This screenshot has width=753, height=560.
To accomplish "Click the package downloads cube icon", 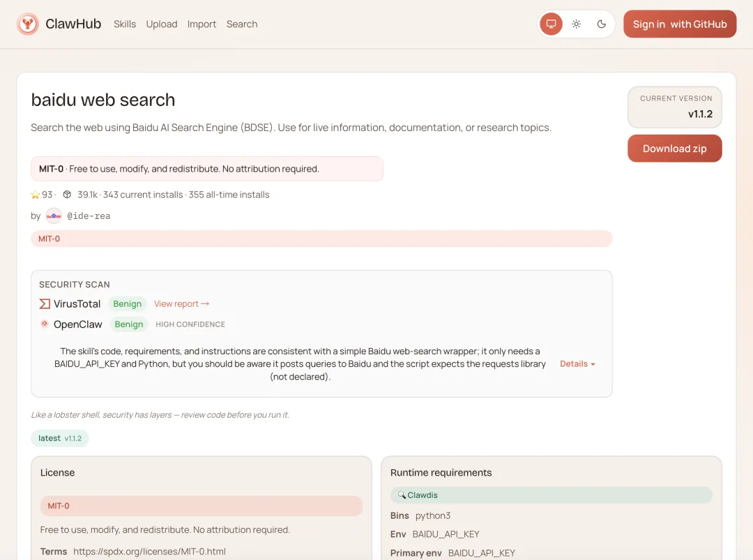I will [x=67, y=195].
